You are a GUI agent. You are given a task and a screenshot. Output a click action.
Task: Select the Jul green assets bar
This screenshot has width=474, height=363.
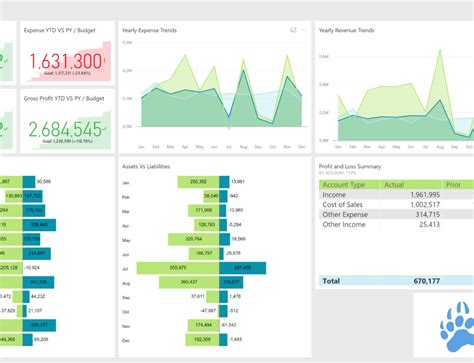178,268
